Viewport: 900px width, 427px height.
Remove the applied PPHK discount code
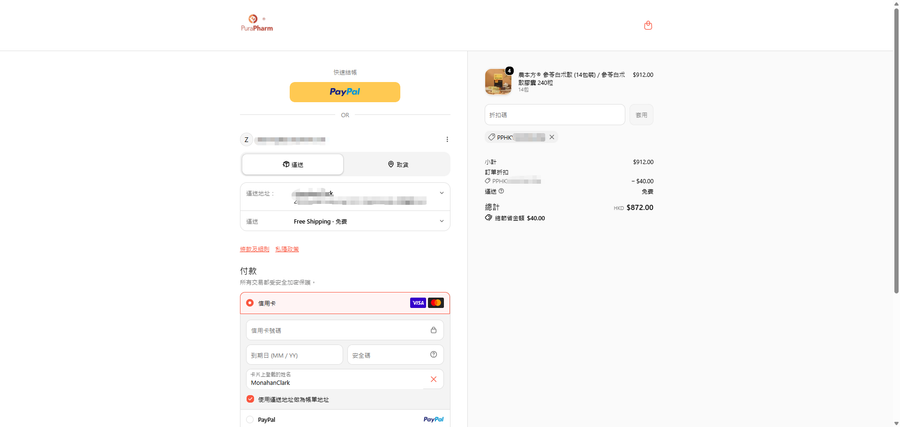coord(552,137)
